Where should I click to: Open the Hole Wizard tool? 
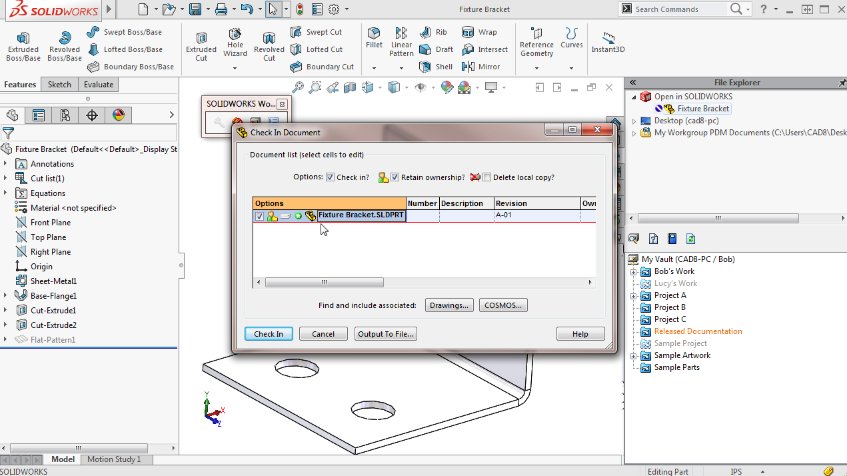[x=235, y=43]
